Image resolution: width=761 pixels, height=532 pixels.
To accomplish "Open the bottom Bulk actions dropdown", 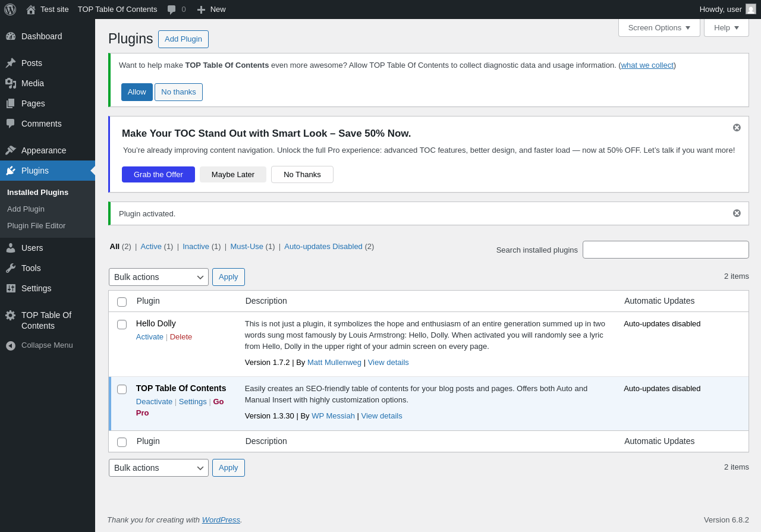I will (159, 468).
